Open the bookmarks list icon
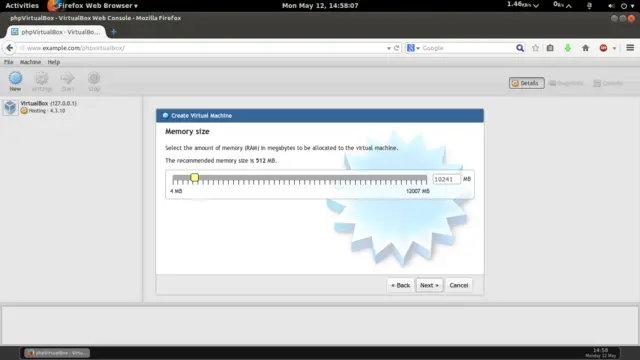Viewport: 640px width, 360px height. 550,48
